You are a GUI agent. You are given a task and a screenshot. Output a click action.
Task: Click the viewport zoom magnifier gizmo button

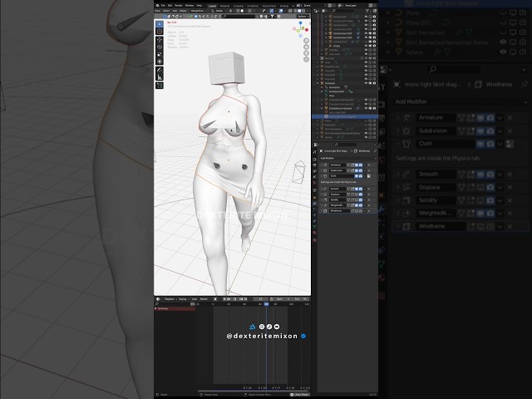pyautogui.click(x=307, y=41)
